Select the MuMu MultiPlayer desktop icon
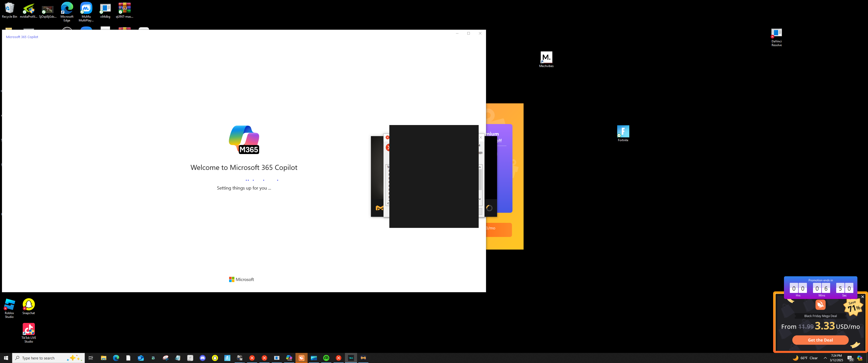This screenshot has height=363, width=868. point(86,12)
